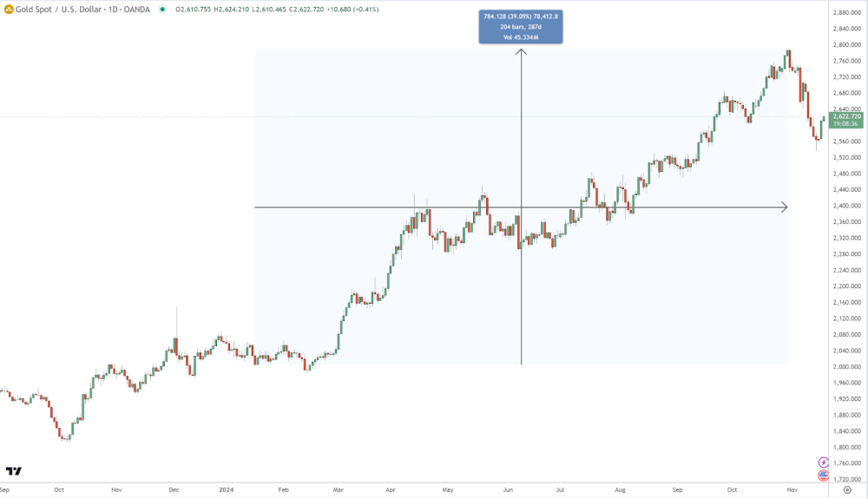868x499 pixels.
Task: Open chart settings gear icon
Action: click(847, 490)
